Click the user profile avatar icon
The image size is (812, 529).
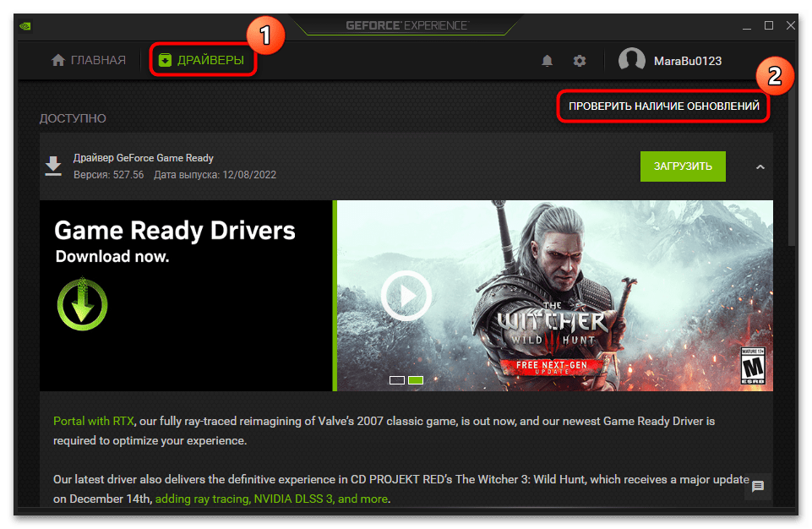tap(631, 61)
